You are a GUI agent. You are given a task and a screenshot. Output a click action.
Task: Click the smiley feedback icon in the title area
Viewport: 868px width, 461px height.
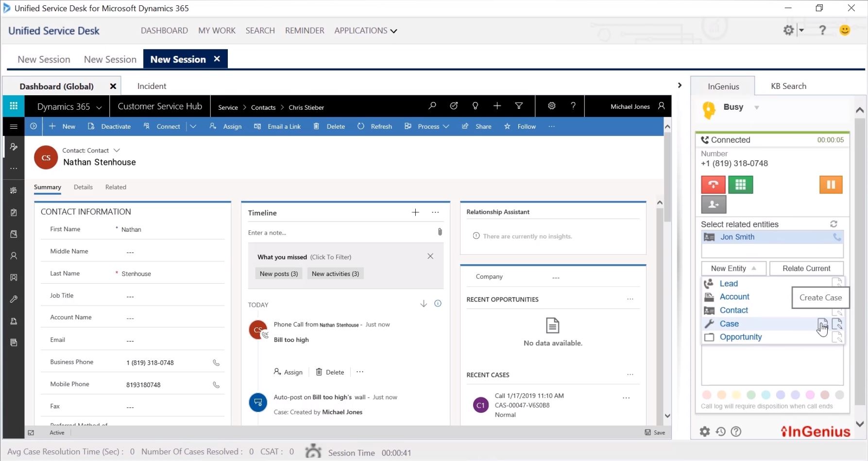click(x=845, y=30)
